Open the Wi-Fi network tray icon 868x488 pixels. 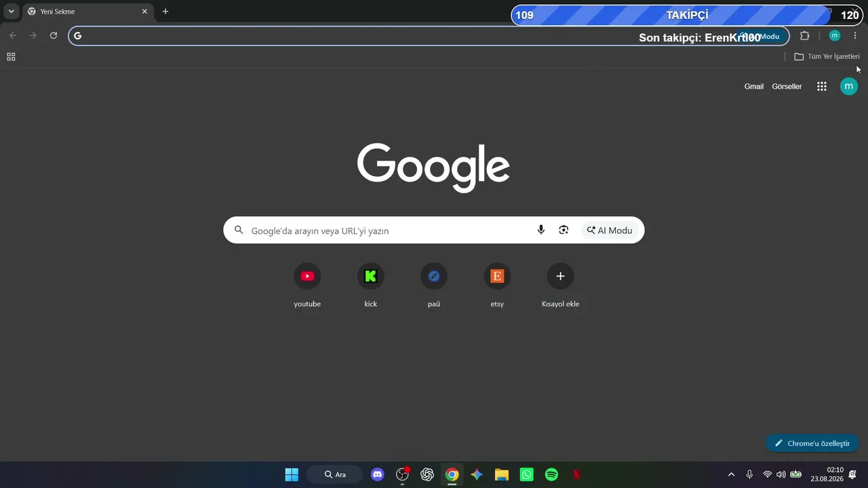pos(768,474)
